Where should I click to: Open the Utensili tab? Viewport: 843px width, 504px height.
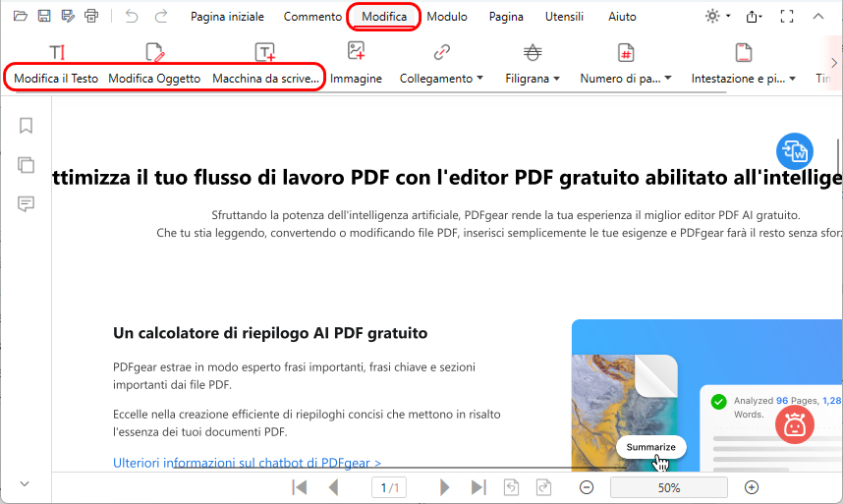point(563,17)
